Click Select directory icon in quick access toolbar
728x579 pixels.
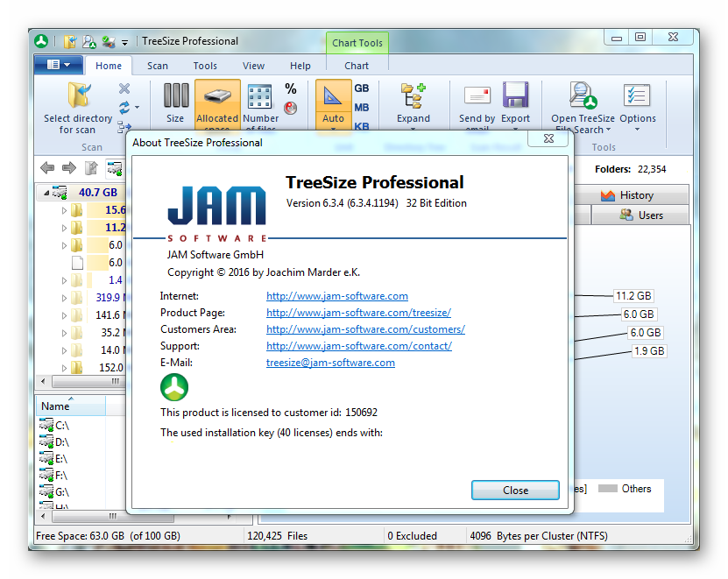(69, 42)
